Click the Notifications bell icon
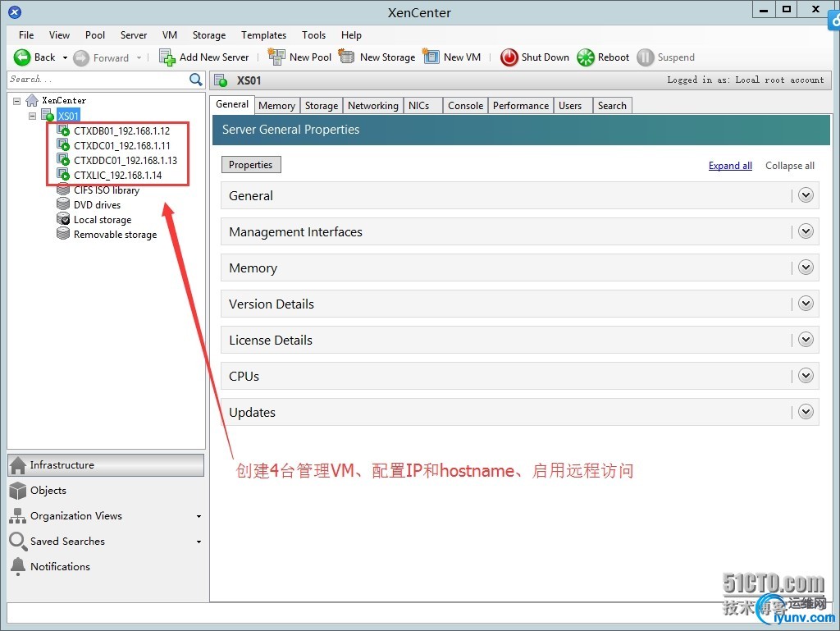 pos(18,567)
